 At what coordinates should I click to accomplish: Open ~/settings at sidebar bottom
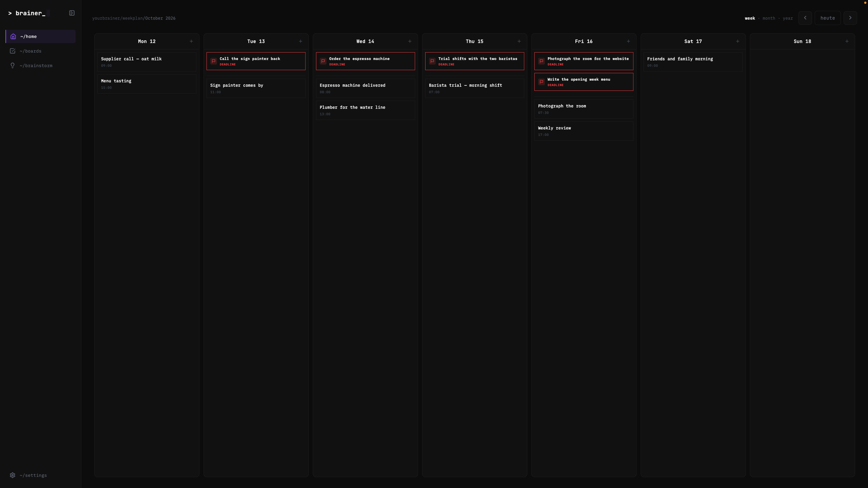click(41, 475)
